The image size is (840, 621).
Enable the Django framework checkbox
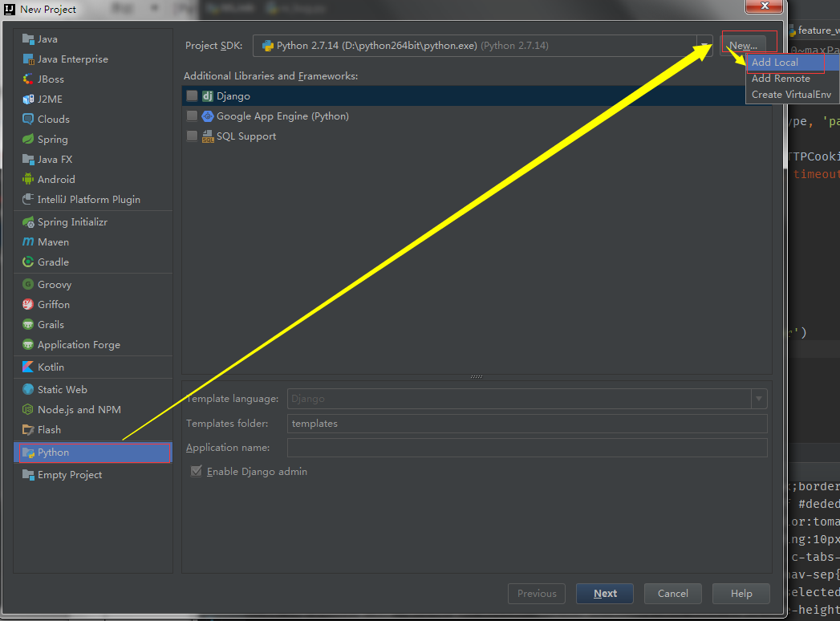(192, 96)
